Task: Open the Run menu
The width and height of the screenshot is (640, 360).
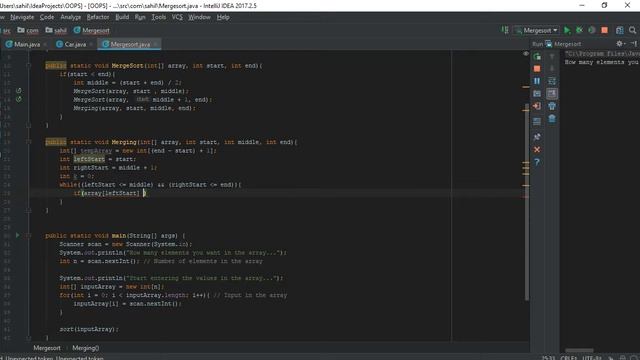Action: (140, 17)
